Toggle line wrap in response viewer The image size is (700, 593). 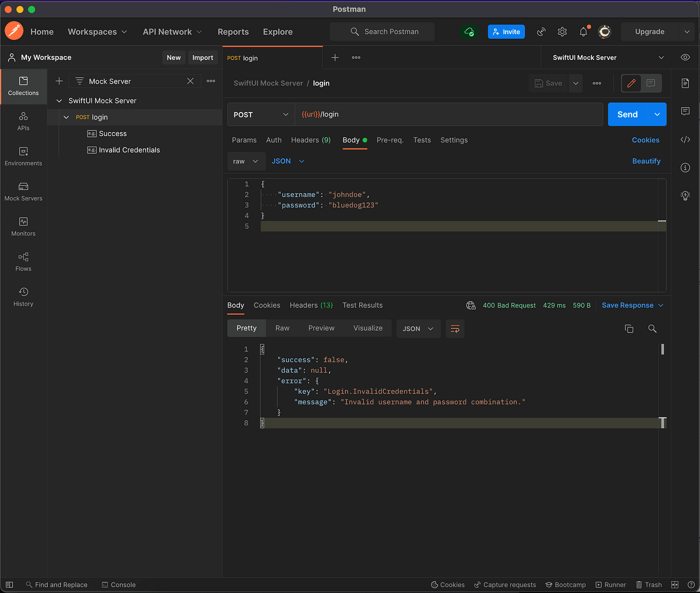455,328
